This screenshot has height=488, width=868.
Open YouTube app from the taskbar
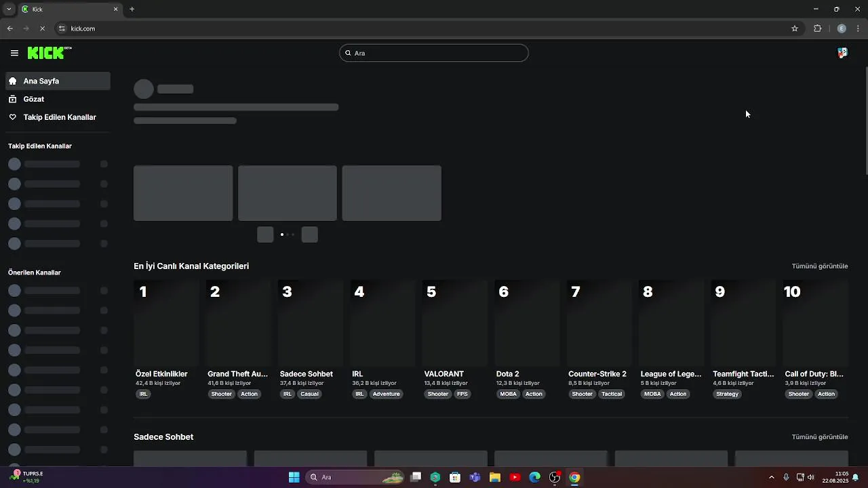pos(515,477)
